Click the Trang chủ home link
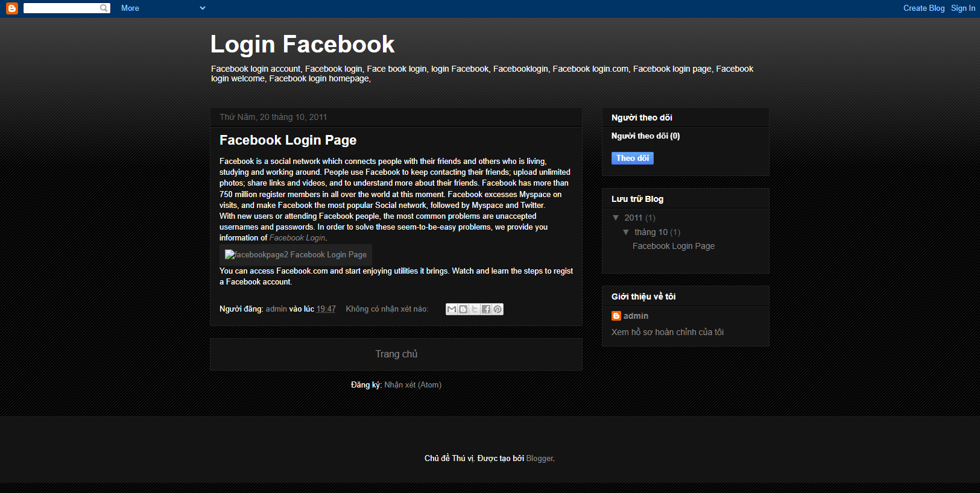Viewport: 980px width, 493px height. (x=396, y=354)
